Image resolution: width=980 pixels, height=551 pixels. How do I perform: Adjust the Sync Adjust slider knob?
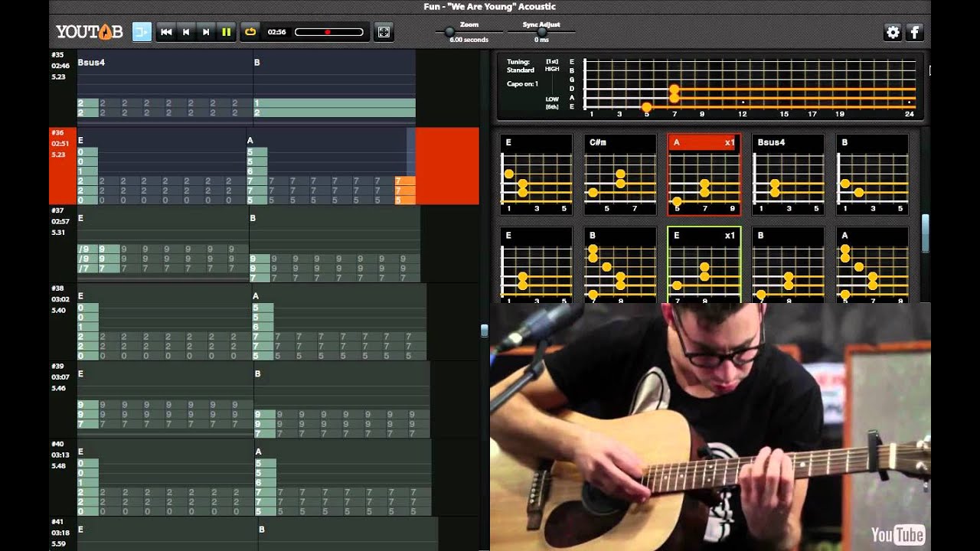[x=541, y=32]
